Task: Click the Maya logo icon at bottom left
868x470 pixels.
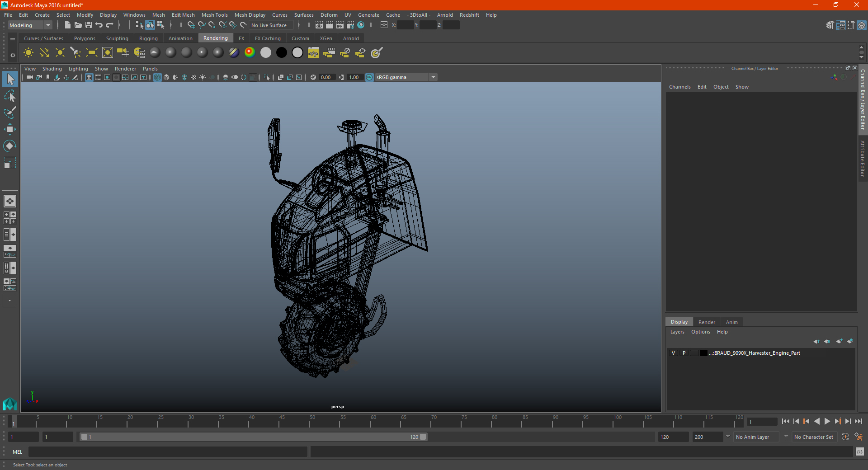Action: tap(10, 404)
